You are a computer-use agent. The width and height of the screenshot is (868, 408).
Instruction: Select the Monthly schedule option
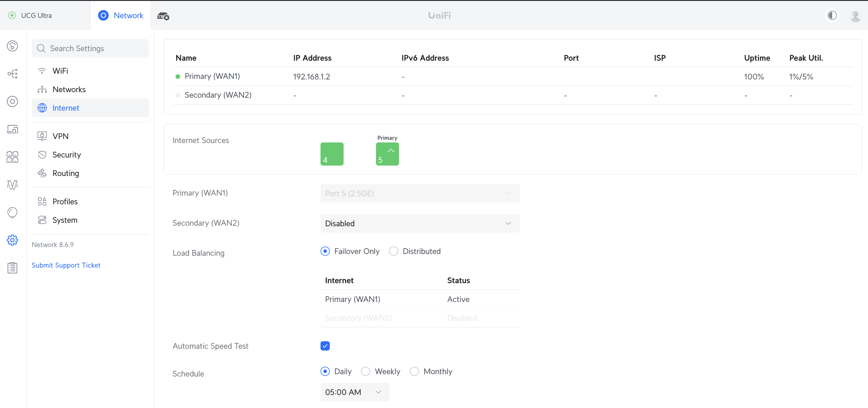(414, 371)
